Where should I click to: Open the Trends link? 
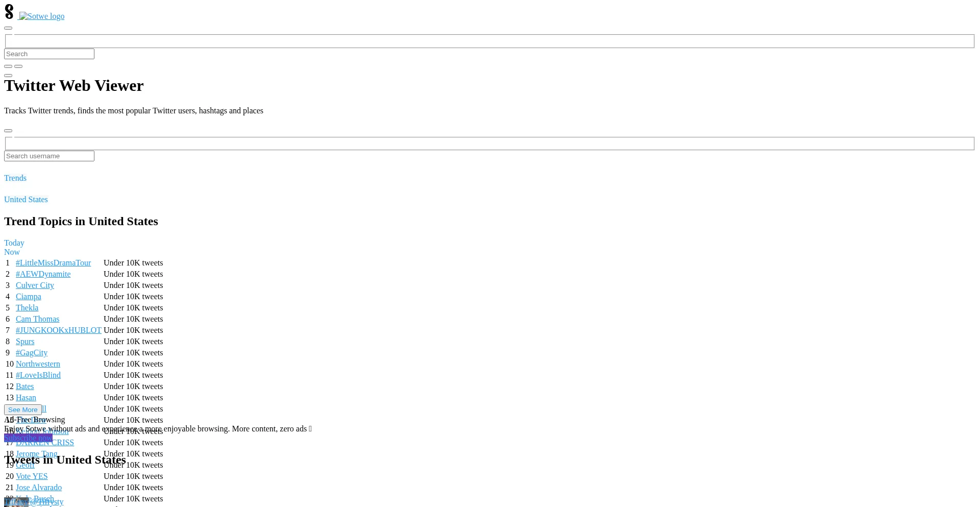point(15,178)
